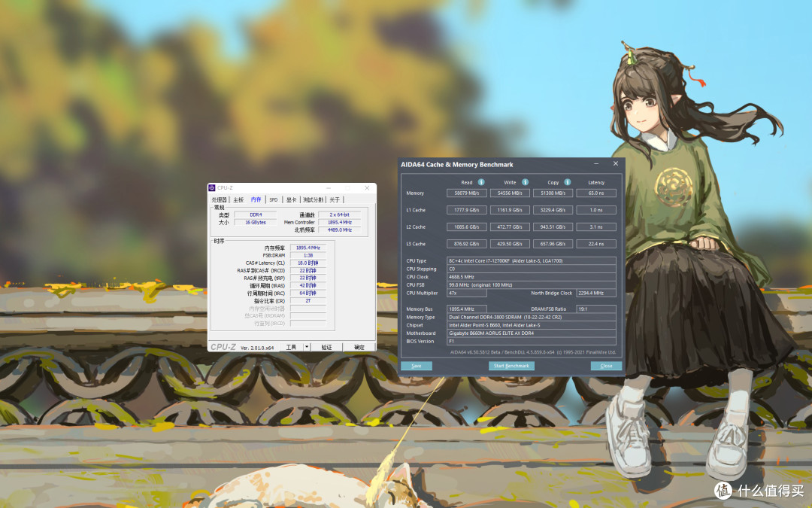Click the L3 Cache Write value 429.50 GB/s
Image resolution: width=812 pixels, height=508 pixels.
tap(510, 244)
